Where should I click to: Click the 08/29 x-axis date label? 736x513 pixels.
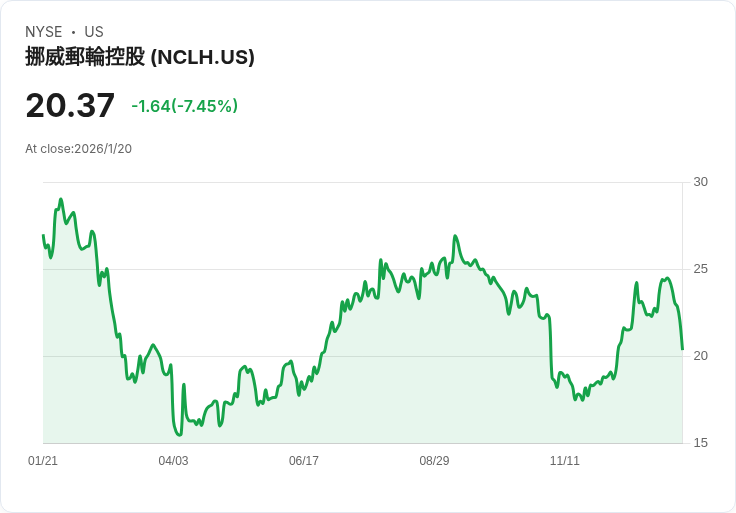click(x=434, y=461)
